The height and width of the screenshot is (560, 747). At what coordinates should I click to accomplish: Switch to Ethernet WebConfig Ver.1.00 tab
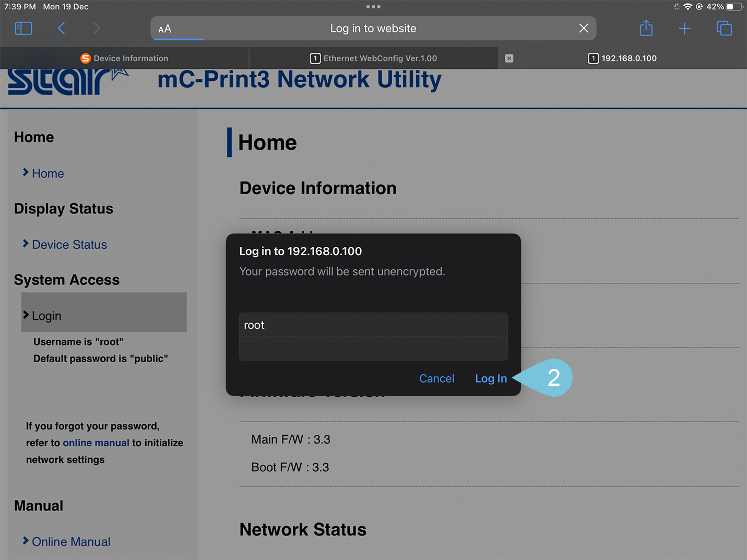(374, 58)
